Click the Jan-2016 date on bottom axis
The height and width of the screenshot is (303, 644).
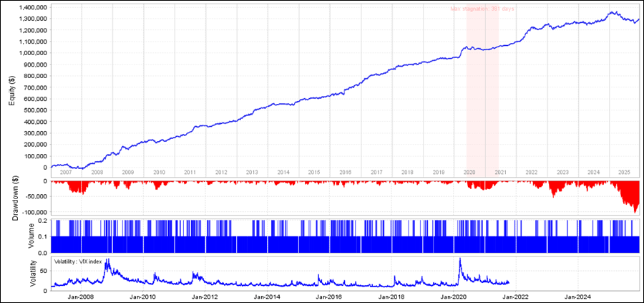329,296
